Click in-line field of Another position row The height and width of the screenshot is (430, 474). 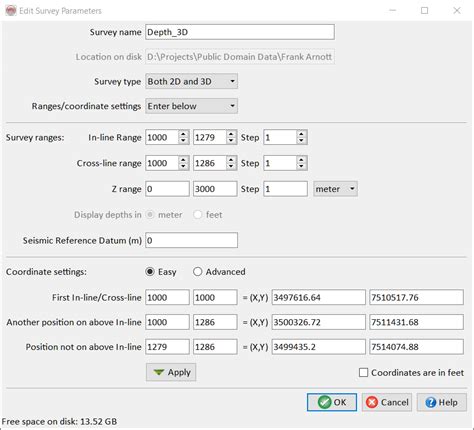[x=167, y=322]
